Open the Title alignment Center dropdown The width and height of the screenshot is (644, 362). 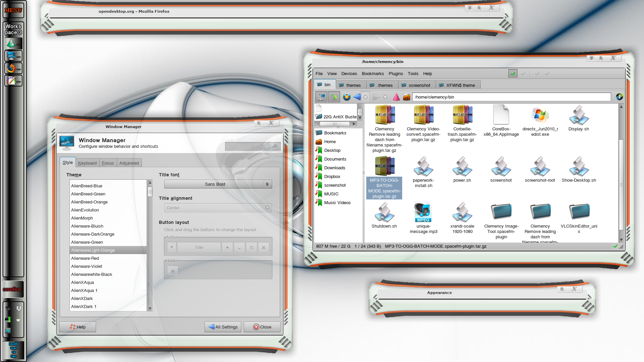tap(218, 208)
